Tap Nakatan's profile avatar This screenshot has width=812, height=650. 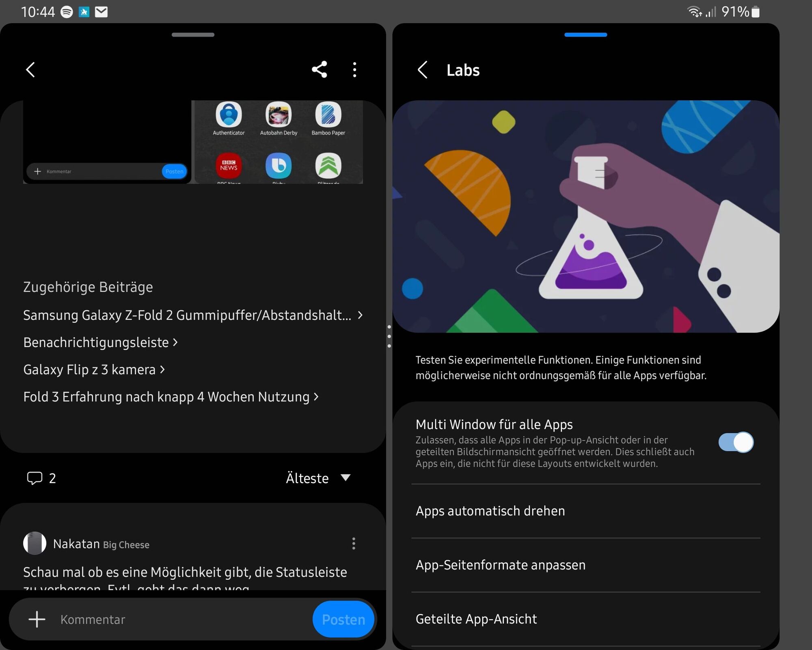(x=35, y=543)
